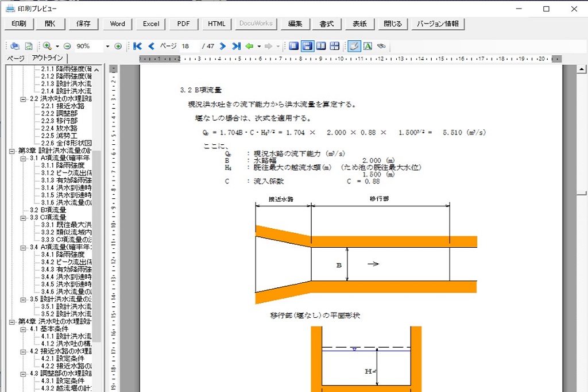Go to the next page
Image resolution: width=588 pixels, height=392 pixels.
pyautogui.click(x=223, y=46)
